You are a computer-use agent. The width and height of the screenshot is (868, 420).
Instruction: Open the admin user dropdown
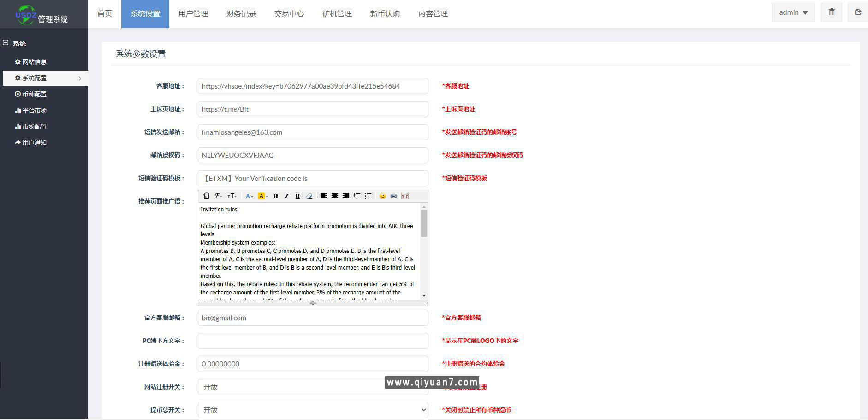click(793, 12)
